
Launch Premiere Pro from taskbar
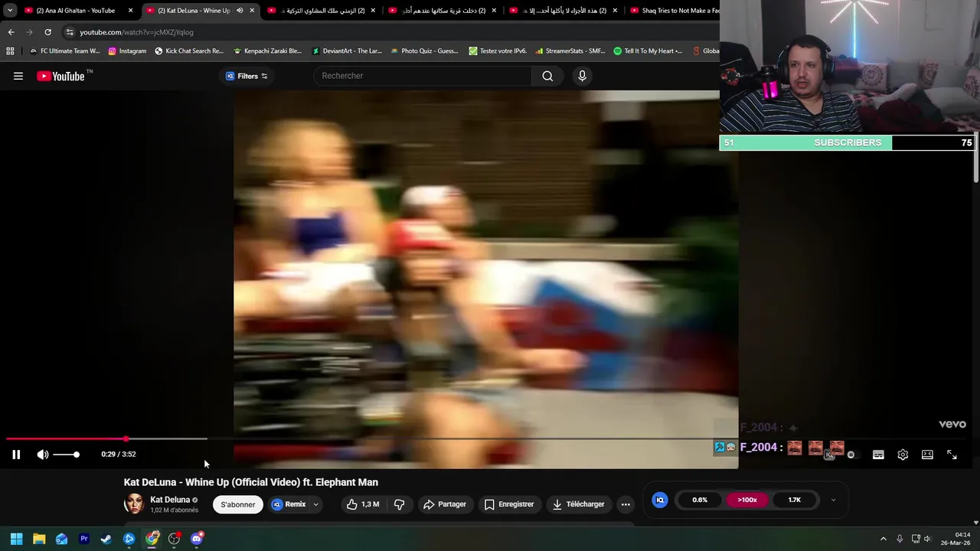[84, 539]
